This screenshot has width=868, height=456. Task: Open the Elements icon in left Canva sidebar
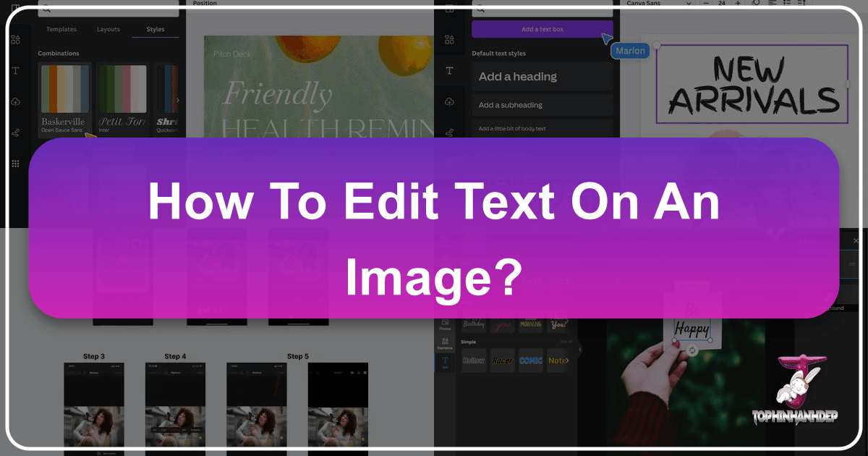pyautogui.click(x=15, y=40)
